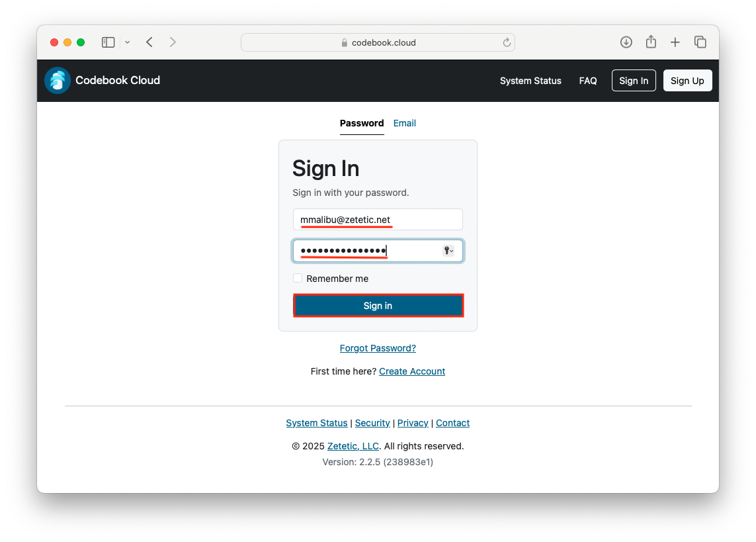This screenshot has width=756, height=542.
Task: Click the Share icon in the toolbar
Action: point(650,42)
